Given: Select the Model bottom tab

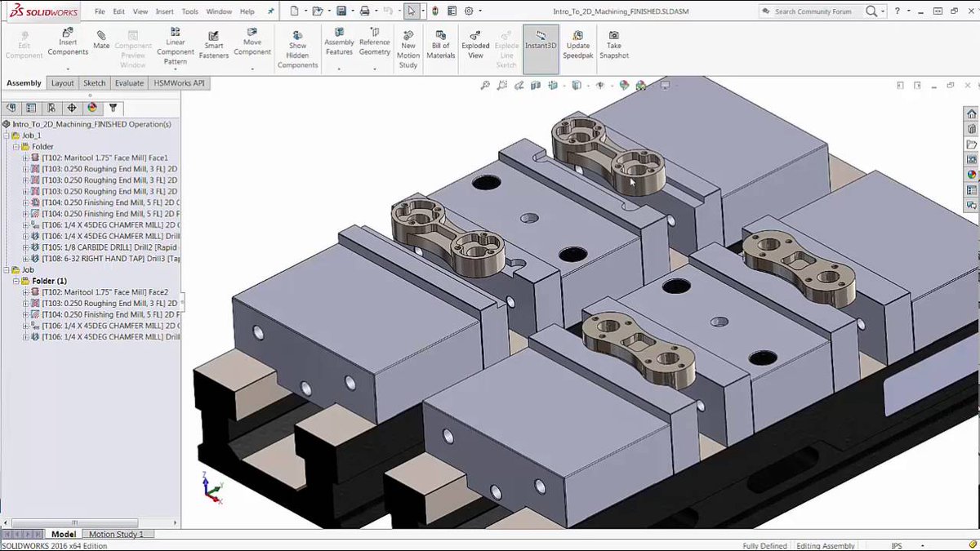Looking at the screenshot, I should (x=63, y=535).
